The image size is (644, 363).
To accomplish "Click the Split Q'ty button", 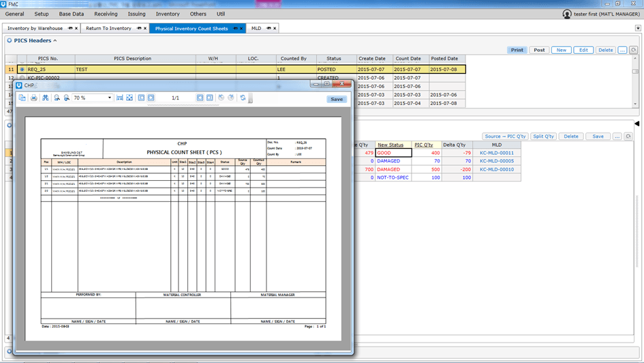I will [x=543, y=136].
